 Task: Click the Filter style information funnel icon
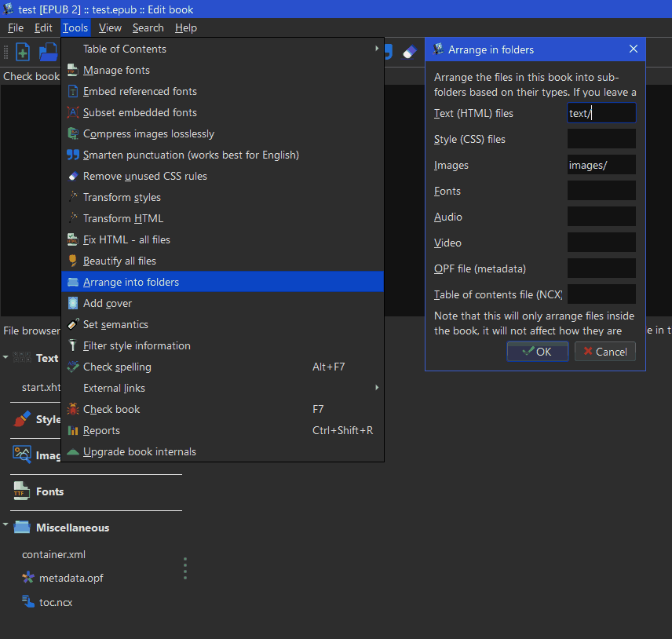coord(73,346)
